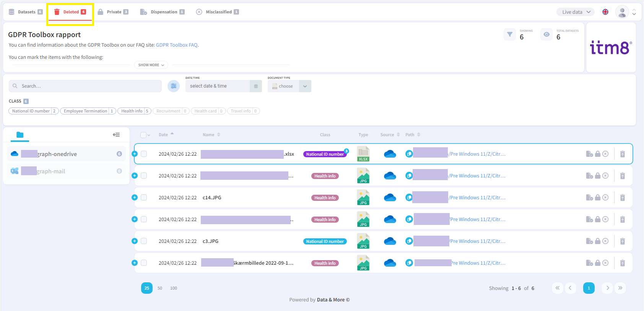Copy path of the xlsx row
Screen dimensions: 644x311
click(x=409, y=154)
